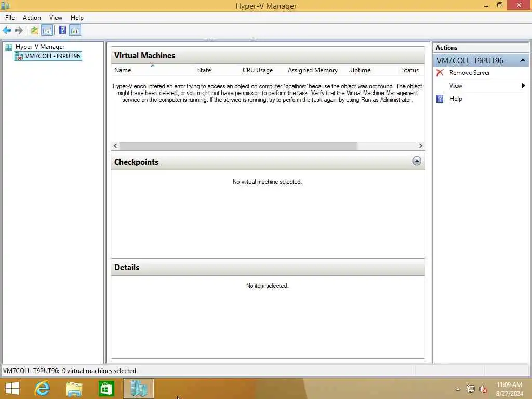
Task: Click the horizontal scrollbar left arrow
Action: pyautogui.click(x=116, y=146)
